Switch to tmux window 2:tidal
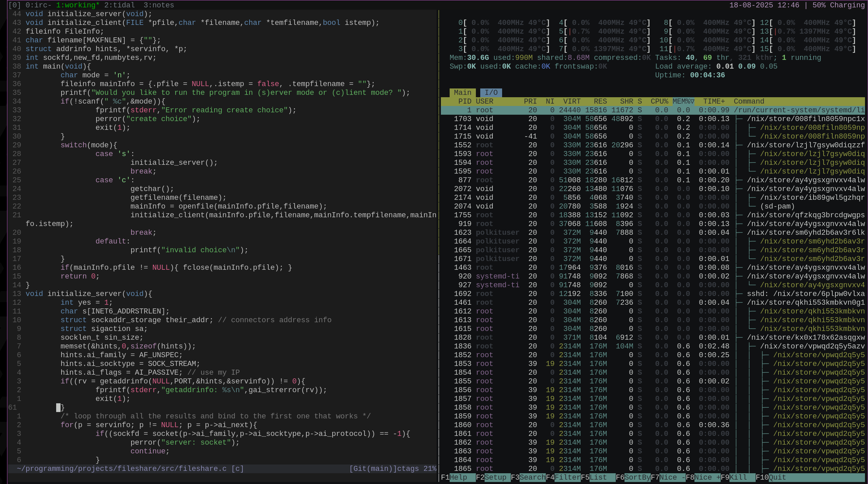 [119, 5]
